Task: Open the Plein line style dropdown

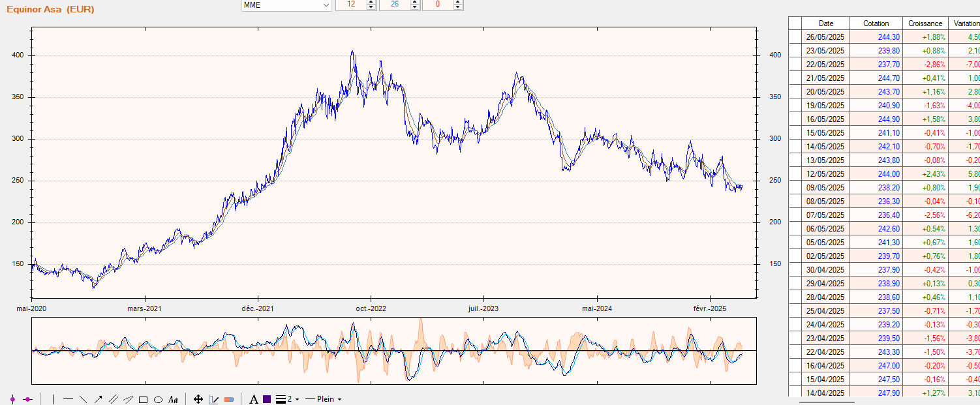Action: tap(339, 399)
